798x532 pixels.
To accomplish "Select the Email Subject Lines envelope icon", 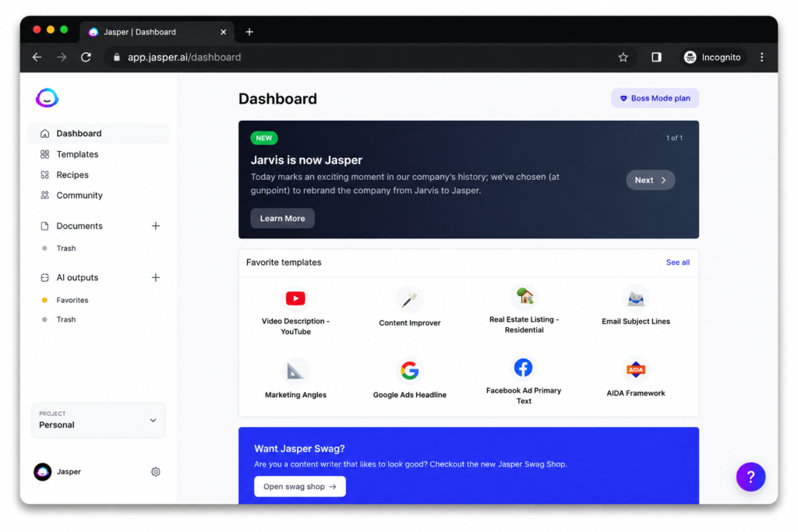I will pos(636,298).
